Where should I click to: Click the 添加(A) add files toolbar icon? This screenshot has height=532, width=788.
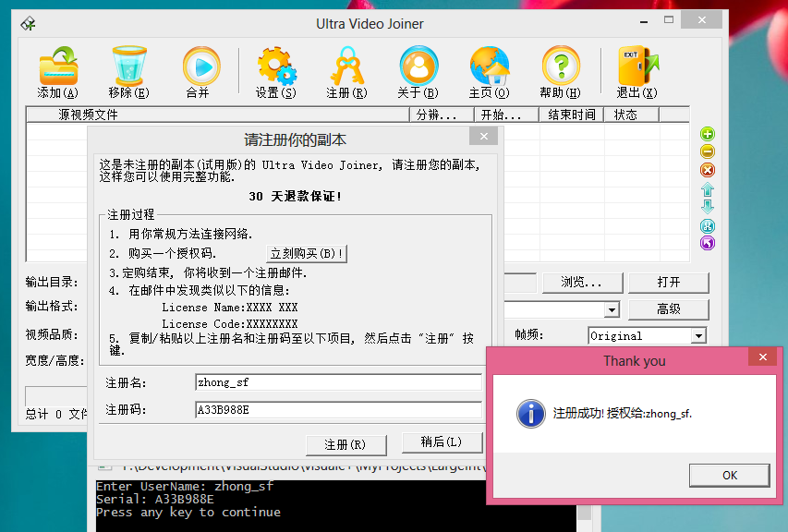[58, 66]
